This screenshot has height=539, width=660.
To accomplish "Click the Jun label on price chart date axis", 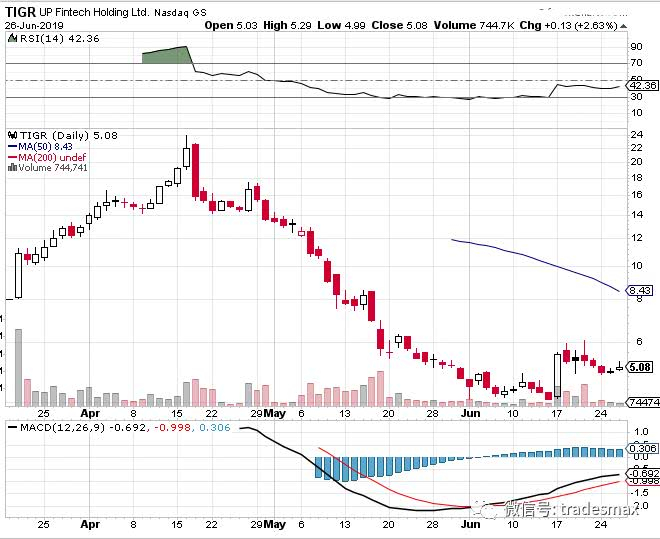I will coord(470,414).
